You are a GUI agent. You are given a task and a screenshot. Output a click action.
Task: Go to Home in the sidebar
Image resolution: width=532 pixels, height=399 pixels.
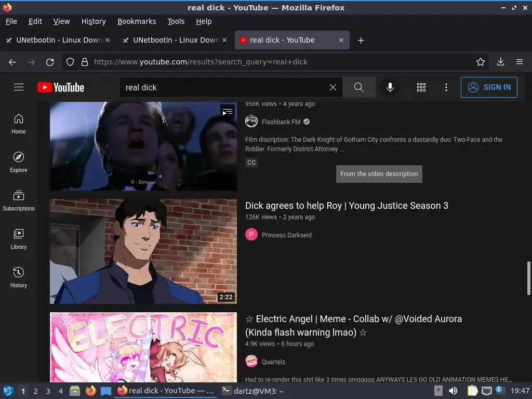[x=19, y=124]
